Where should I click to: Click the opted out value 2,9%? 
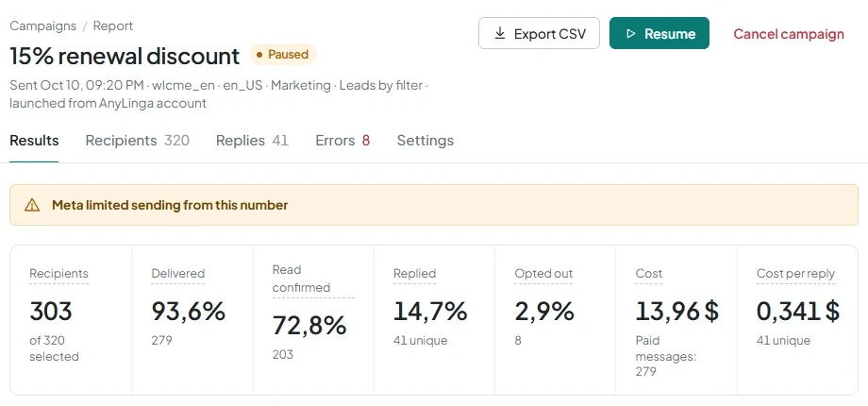click(544, 312)
